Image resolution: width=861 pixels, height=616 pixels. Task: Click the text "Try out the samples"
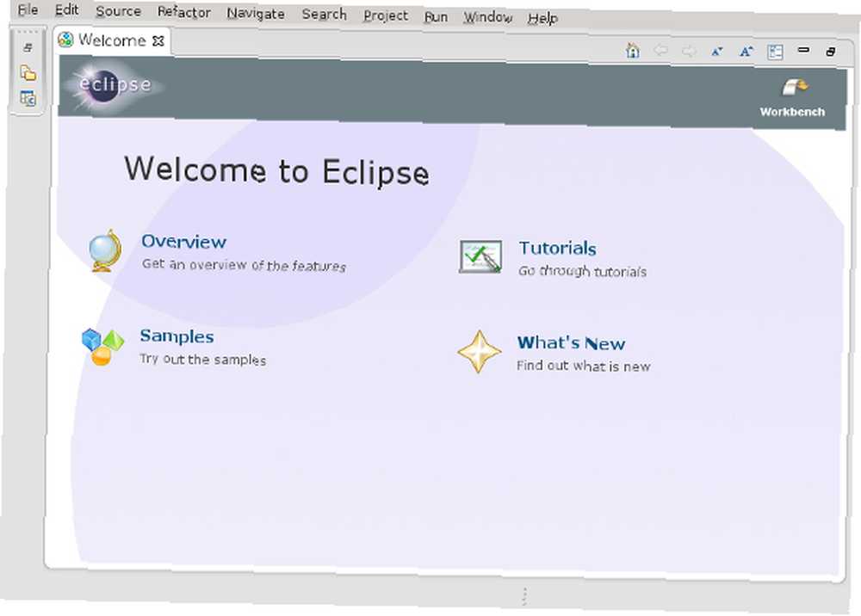tap(202, 360)
